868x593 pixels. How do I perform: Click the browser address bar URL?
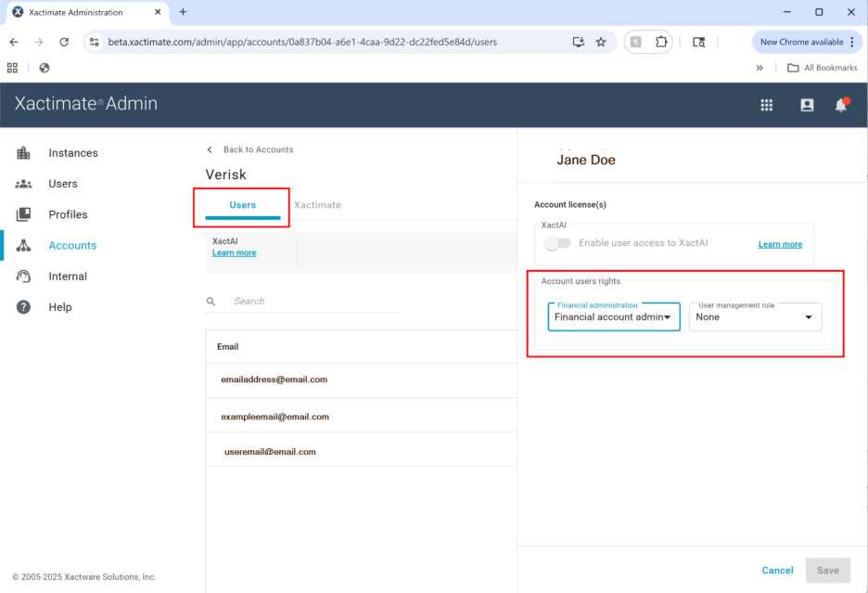click(x=302, y=42)
